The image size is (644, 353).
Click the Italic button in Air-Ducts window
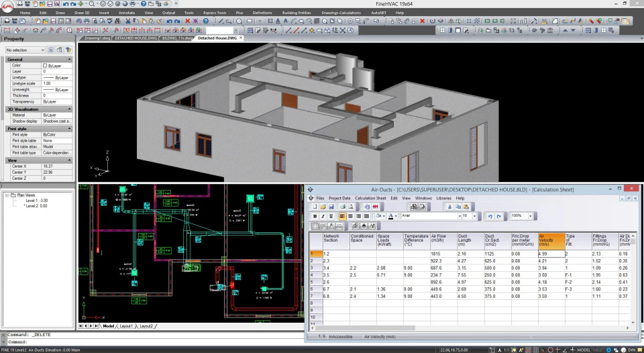click(323, 216)
